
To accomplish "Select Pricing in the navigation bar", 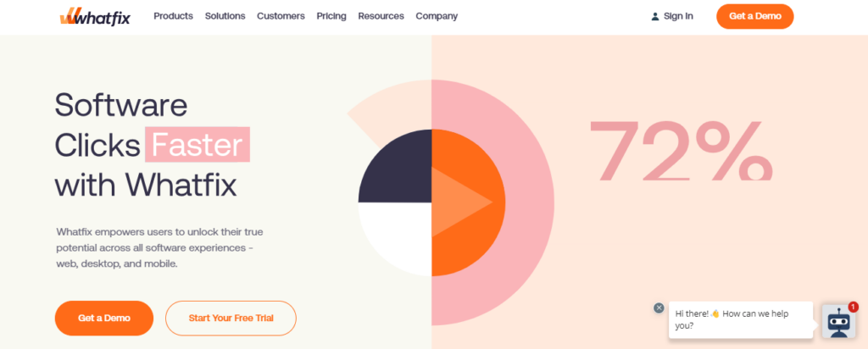I will click(x=331, y=16).
